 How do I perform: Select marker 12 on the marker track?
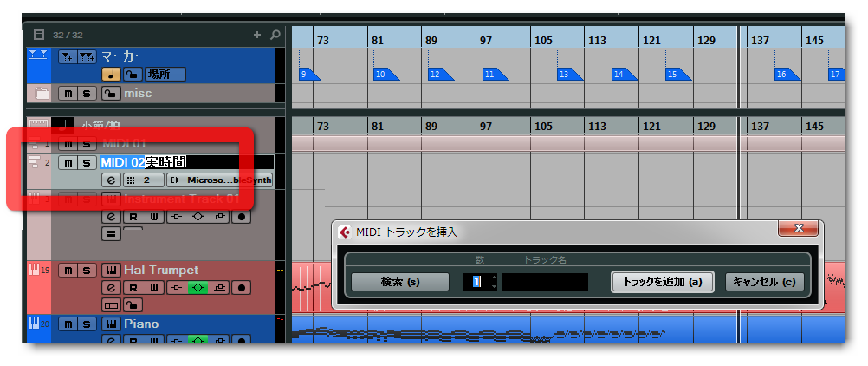pos(441,75)
